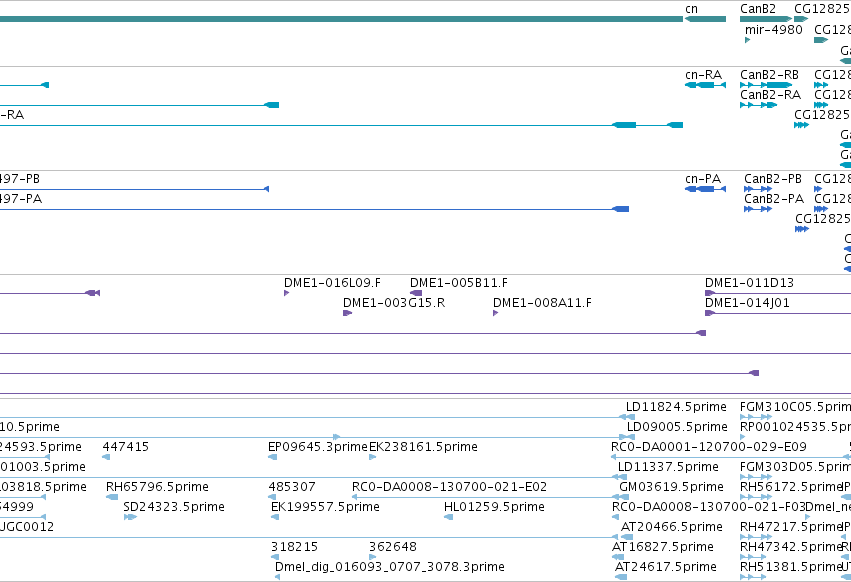Open feature DME1-003G15.R
Screen dimensions: 851x582
tap(394, 303)
